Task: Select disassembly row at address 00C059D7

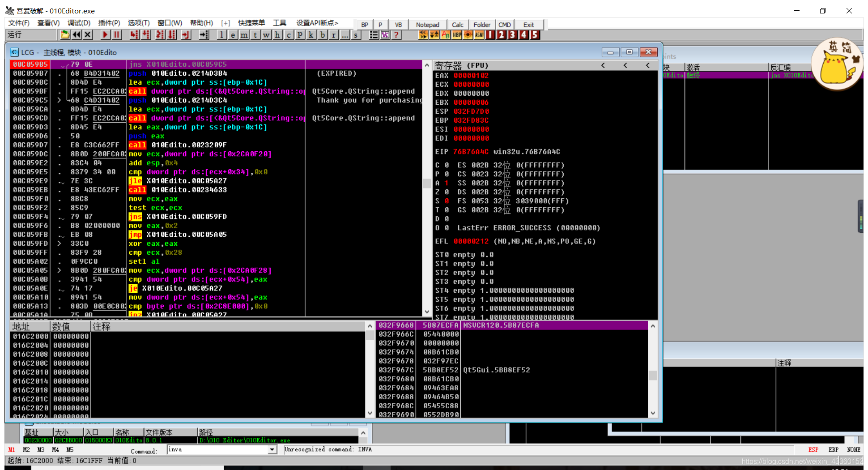Action: click(216, 145)
